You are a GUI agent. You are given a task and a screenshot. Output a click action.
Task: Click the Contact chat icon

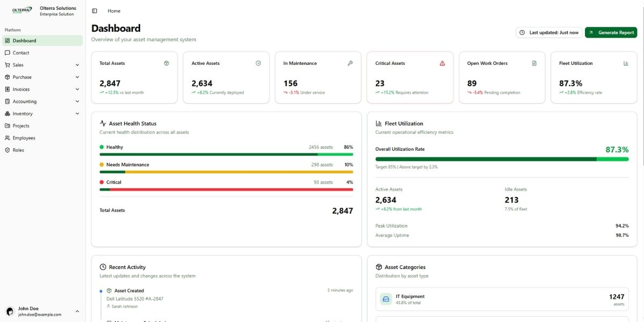[x=8, y=53]
